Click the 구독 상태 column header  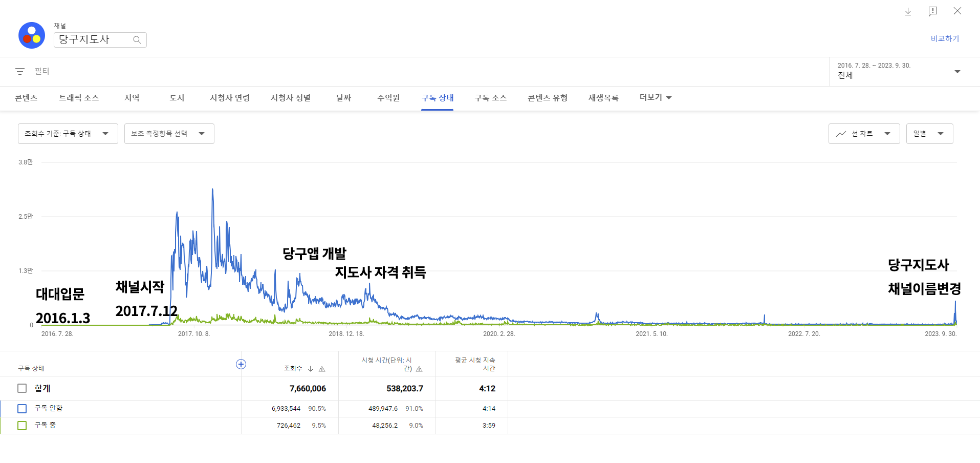point(31,368)
